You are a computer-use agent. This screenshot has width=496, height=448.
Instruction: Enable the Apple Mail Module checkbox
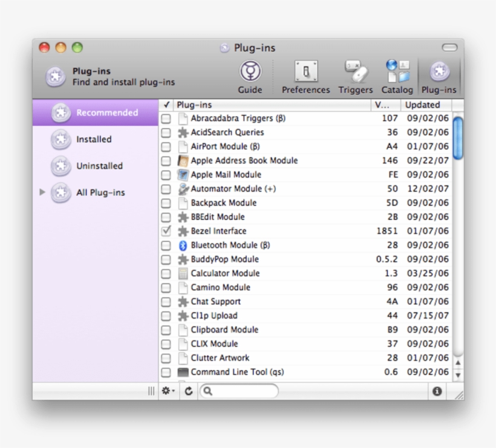166,174
